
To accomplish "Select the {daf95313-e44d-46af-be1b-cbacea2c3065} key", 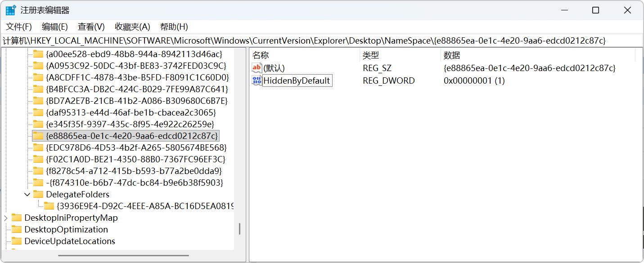I will tap(131, 112).
